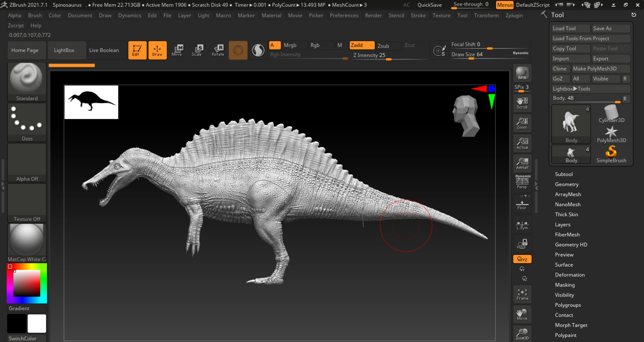Click Make PolyMesh3D button

(601, 69)
